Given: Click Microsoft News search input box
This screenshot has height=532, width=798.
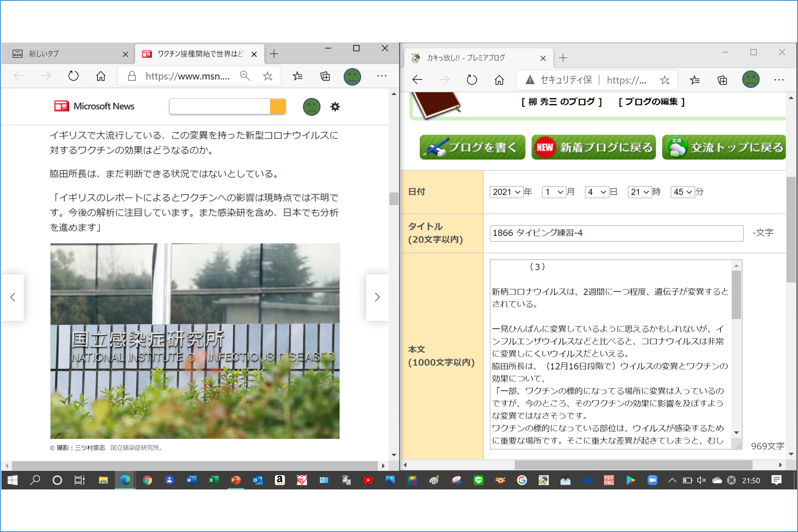Looking at the screenshot, I should [x=220, y=106].
